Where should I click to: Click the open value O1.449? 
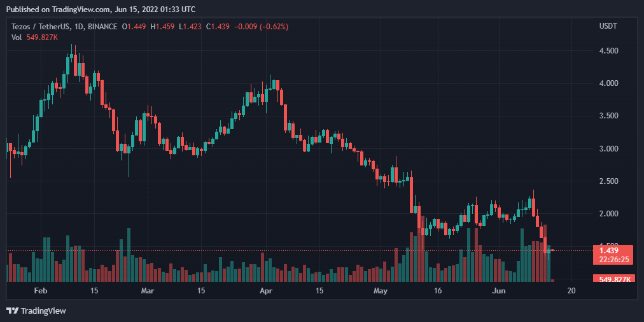(135, 27)
